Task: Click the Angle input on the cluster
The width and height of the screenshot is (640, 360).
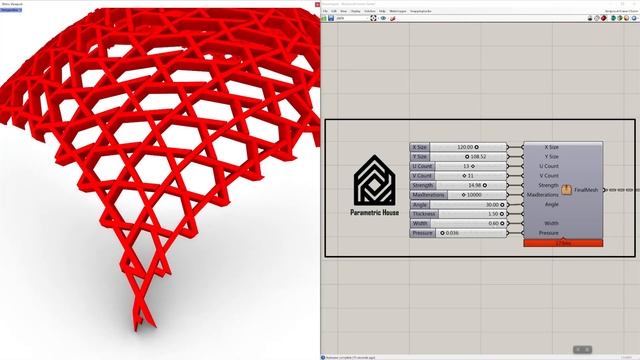Action: pos(551,204)
